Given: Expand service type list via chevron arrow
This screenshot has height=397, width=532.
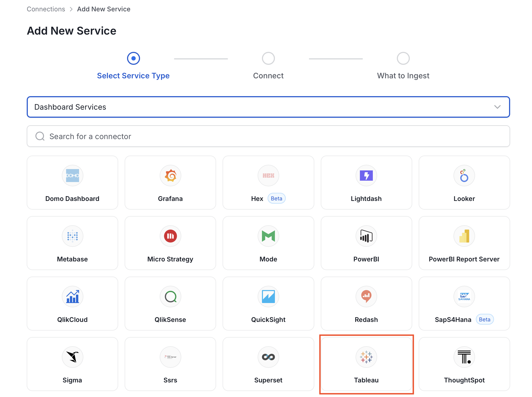Looking at the screenshot, I should point(497,107).
